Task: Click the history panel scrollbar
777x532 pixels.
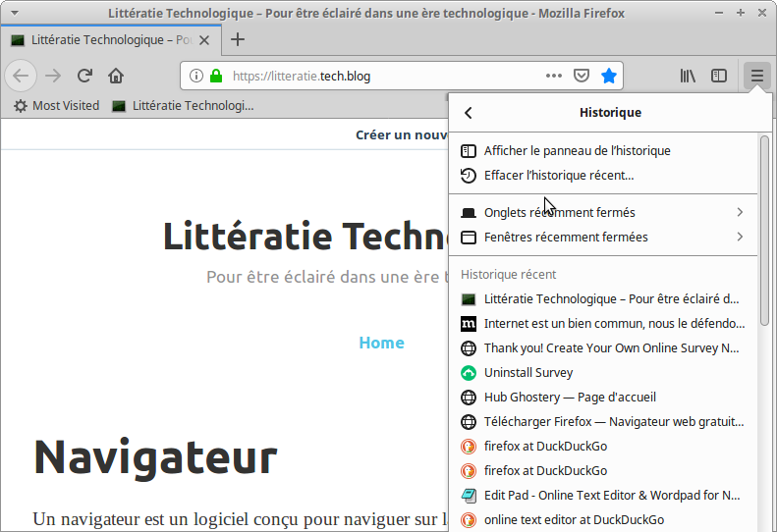Action: pos(764,231)
